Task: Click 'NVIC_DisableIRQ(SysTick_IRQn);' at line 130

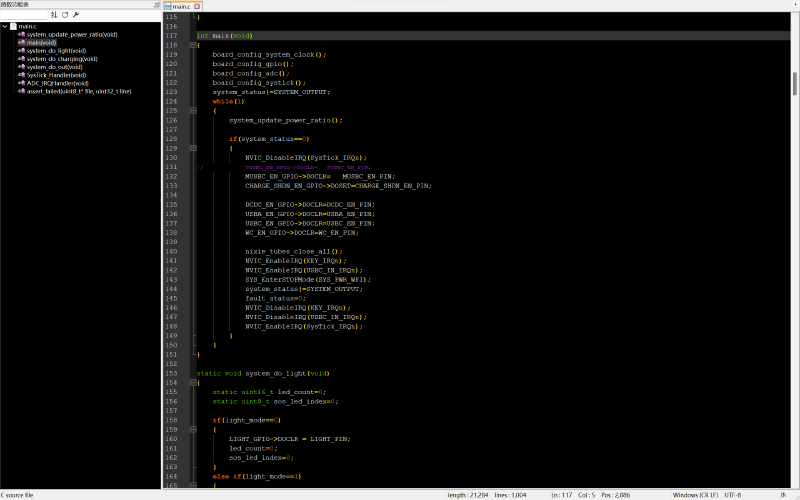Action: coord(306,158)
